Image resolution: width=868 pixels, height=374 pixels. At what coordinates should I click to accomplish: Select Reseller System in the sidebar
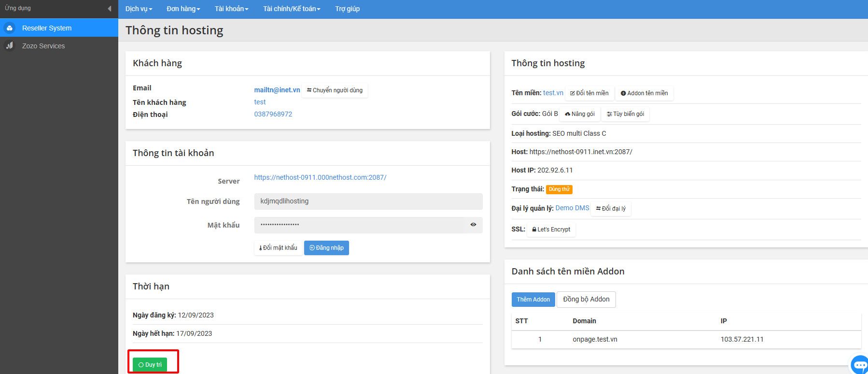click(59, 28)
